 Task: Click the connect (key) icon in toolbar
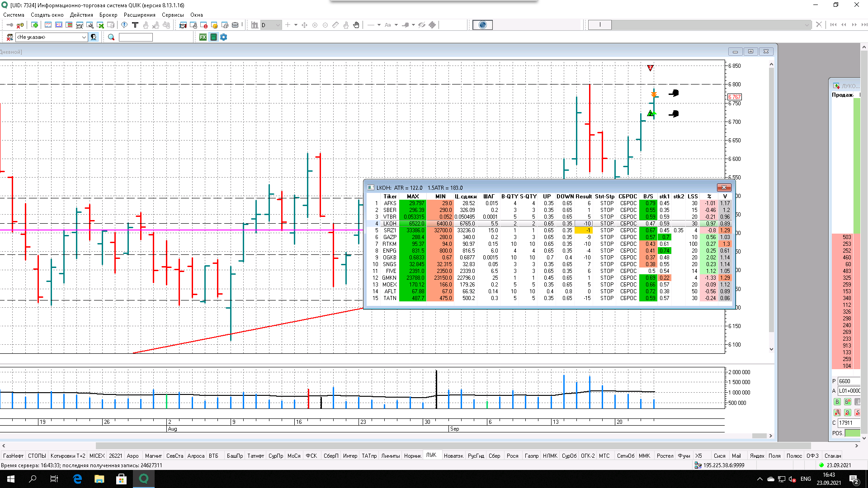pos(9,25)
